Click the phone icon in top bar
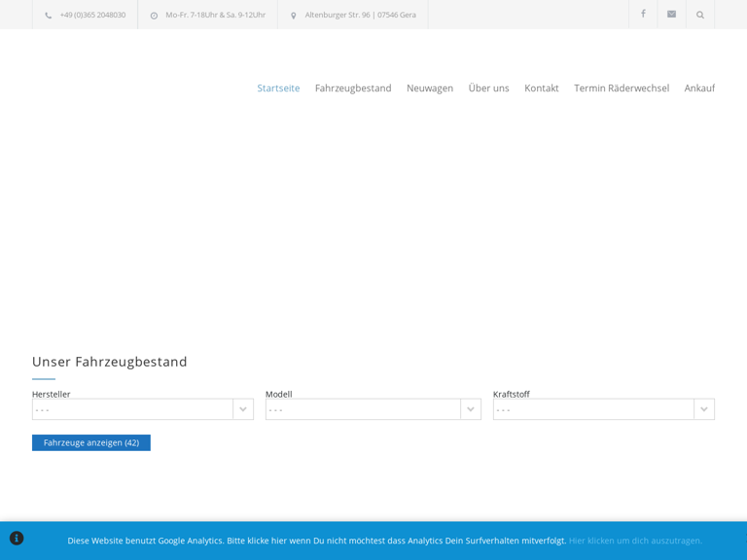Image resolution: width=747 pixels, height=560 pixels. [48, 16]
